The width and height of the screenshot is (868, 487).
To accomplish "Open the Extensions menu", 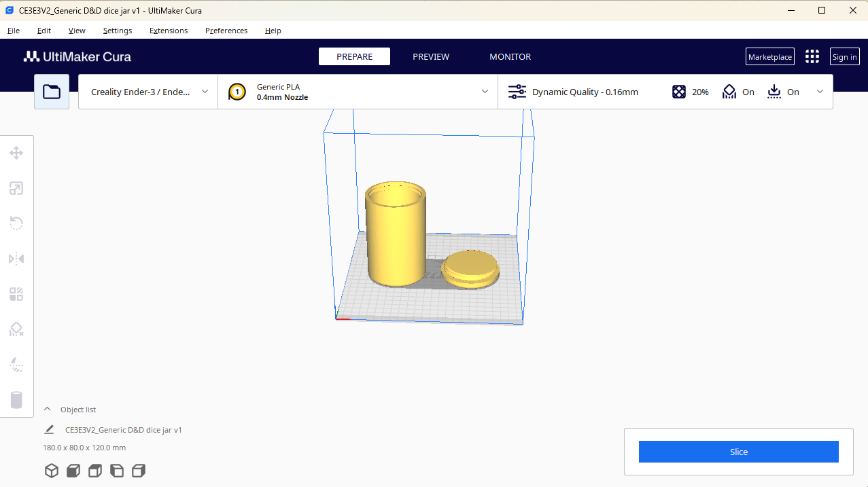I will 169,31.
